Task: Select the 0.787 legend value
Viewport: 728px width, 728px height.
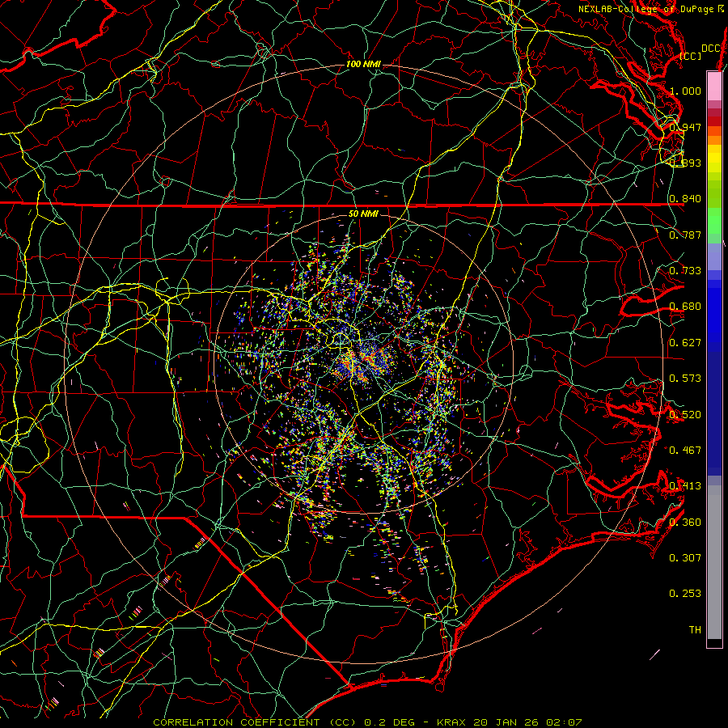Action: click(x=685, y=235)
